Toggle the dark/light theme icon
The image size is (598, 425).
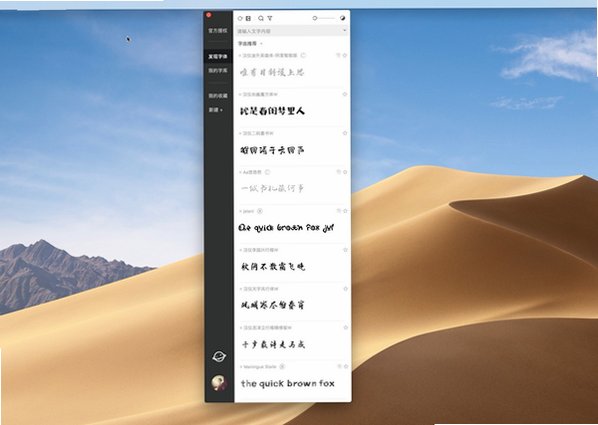[342, 18]
